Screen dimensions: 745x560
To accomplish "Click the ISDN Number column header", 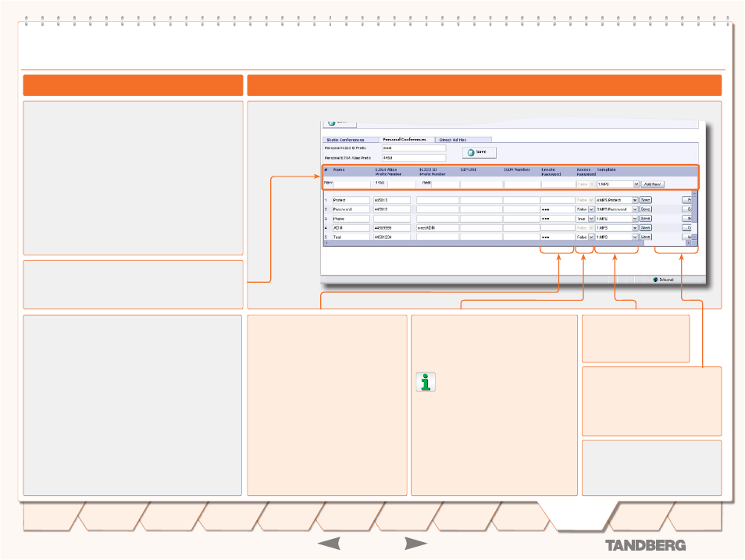I will click(x=517, y=169).
